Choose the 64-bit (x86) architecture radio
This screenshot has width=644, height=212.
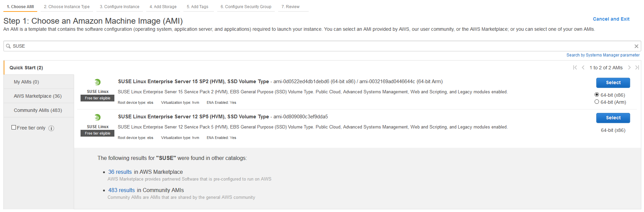(x=597, y=95)
